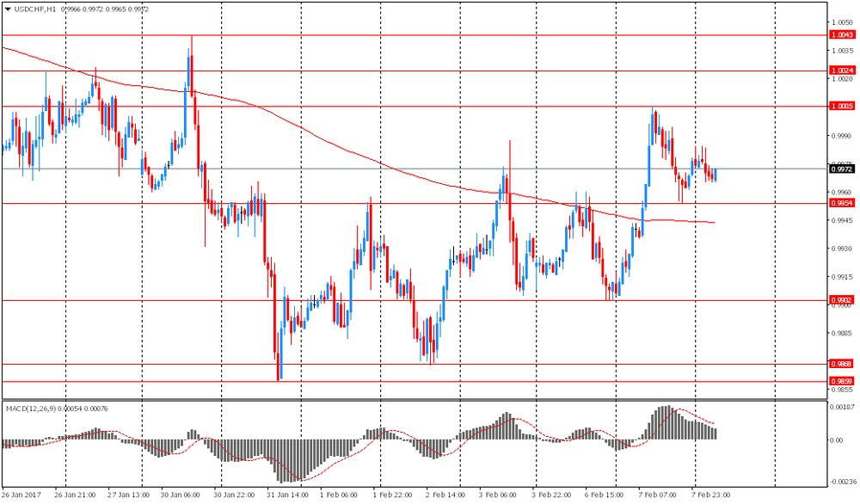The width and height of the screenshot is (860, 504).
Task: Click the 30 Jan 22:00 time label
Action: (x=234, y=495)
